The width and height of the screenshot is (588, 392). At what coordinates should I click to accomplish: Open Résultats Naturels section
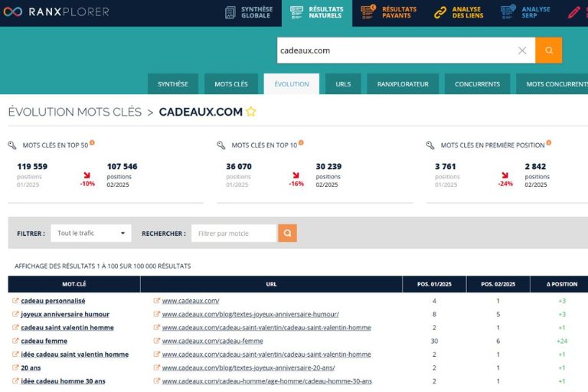click(317, 12)
